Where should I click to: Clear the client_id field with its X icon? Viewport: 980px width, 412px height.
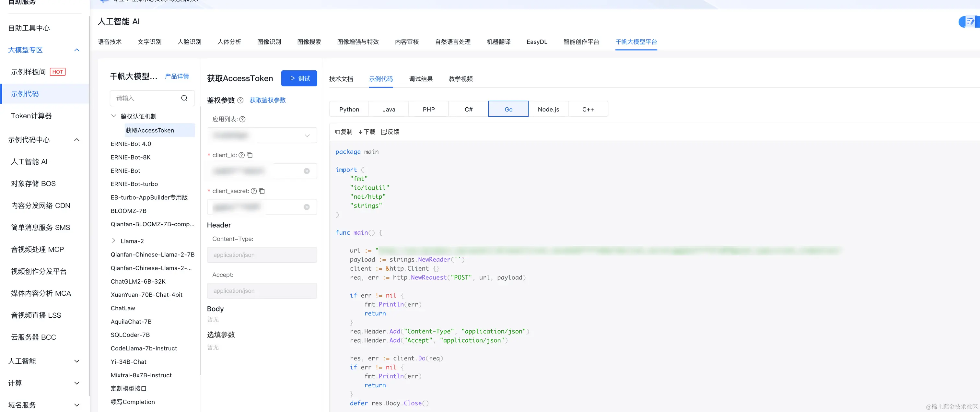tap(307, 171)
